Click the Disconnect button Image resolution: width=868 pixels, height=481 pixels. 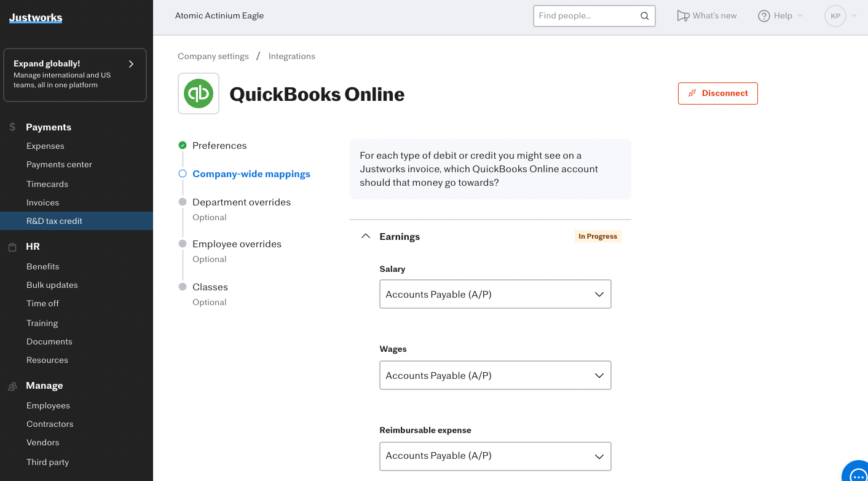click(x=717, y=93)
